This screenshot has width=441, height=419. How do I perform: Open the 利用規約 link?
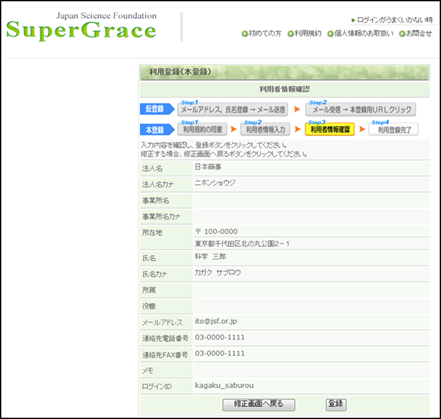pyautogui.click(x=308, y=33)
